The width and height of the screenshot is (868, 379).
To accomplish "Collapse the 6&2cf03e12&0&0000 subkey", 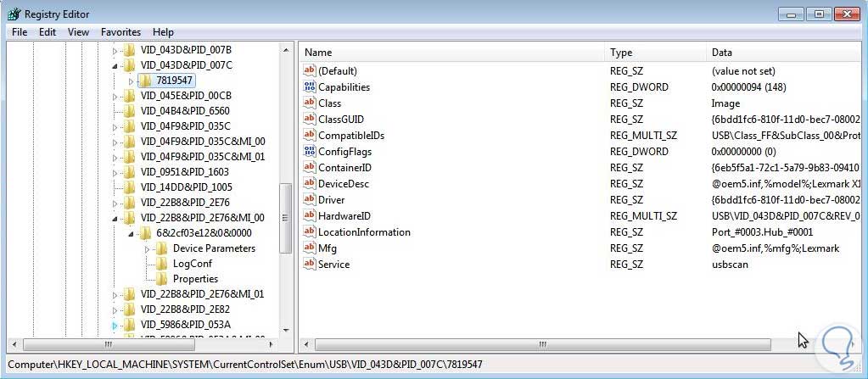I will (x=132, y=234).
